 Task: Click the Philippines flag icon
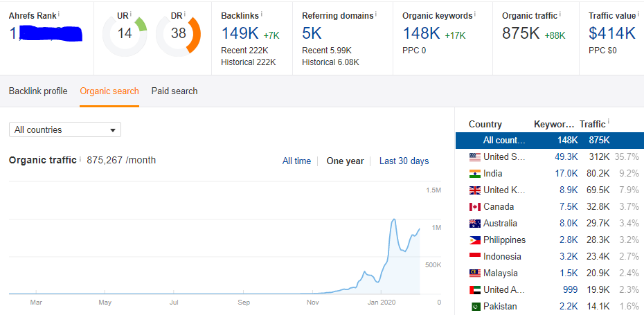click(475, 240)
